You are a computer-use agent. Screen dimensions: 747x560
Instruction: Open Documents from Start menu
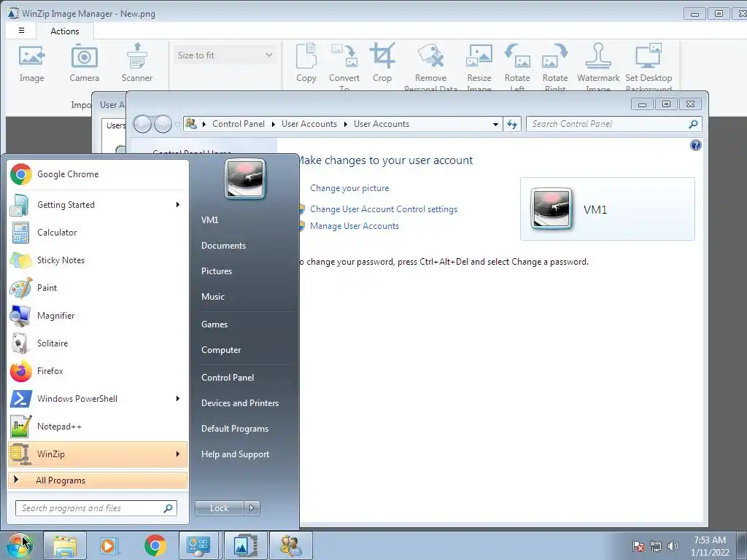coord(223,246)
